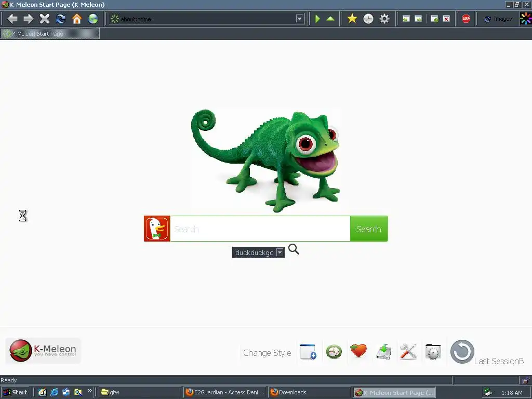Click the colorful throbber icon at toolbar end
532x399 pixels.
(526, 19)
